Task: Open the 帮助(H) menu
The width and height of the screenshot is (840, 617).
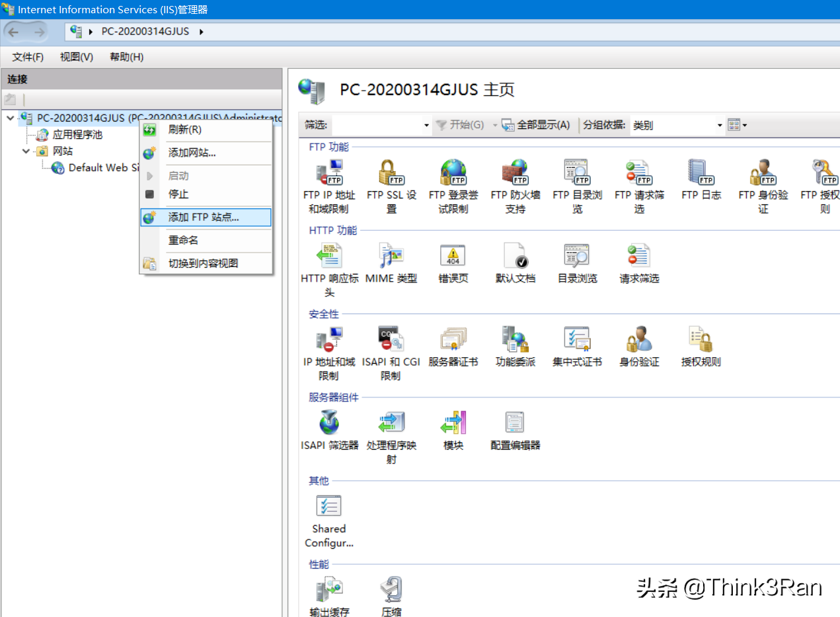Action: coord(126,57)
